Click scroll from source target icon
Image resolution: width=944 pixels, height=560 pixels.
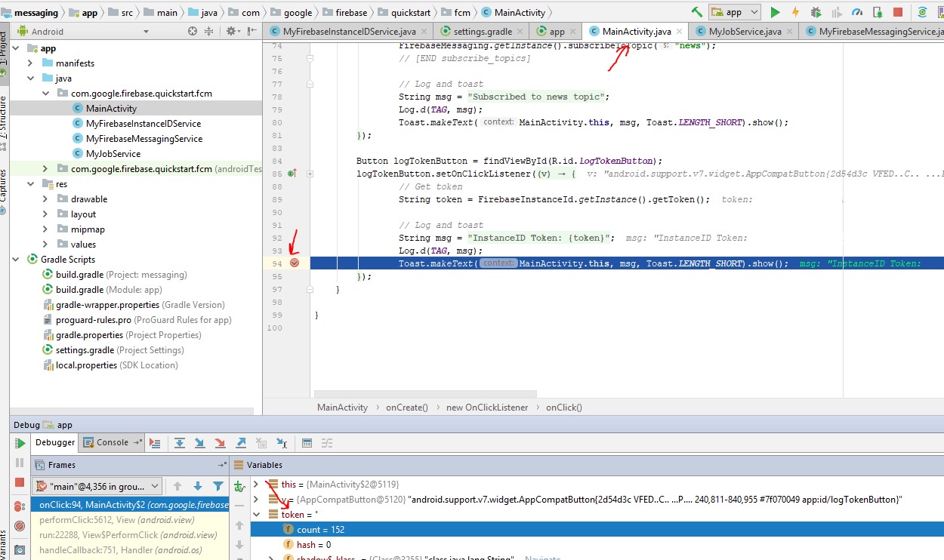(193, 31)
